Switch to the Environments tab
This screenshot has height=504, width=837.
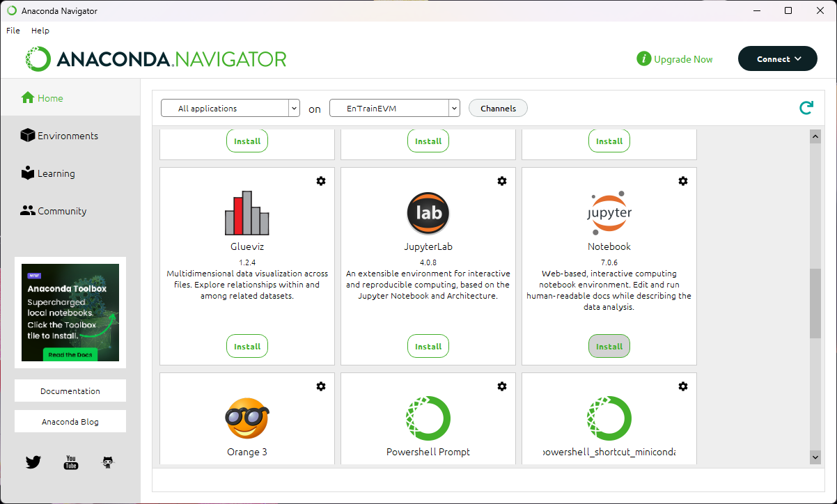click(67, 136)
